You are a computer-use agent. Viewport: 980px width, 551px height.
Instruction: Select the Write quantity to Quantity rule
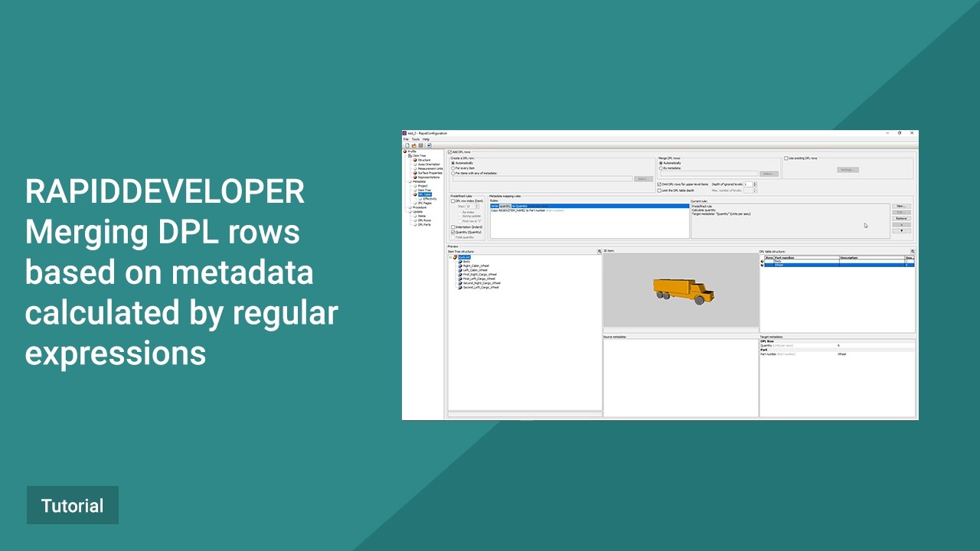590,206
